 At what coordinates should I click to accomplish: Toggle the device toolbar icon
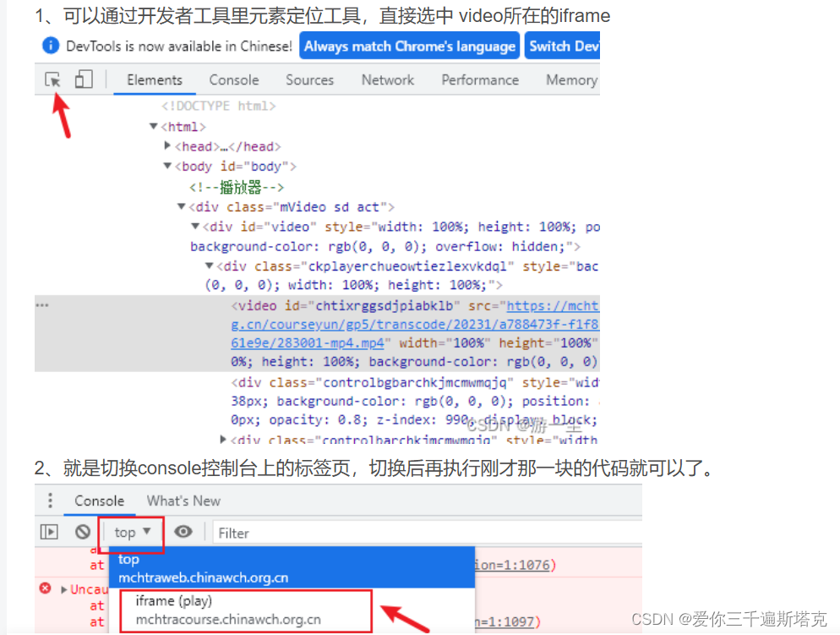(x=82, y=79)
